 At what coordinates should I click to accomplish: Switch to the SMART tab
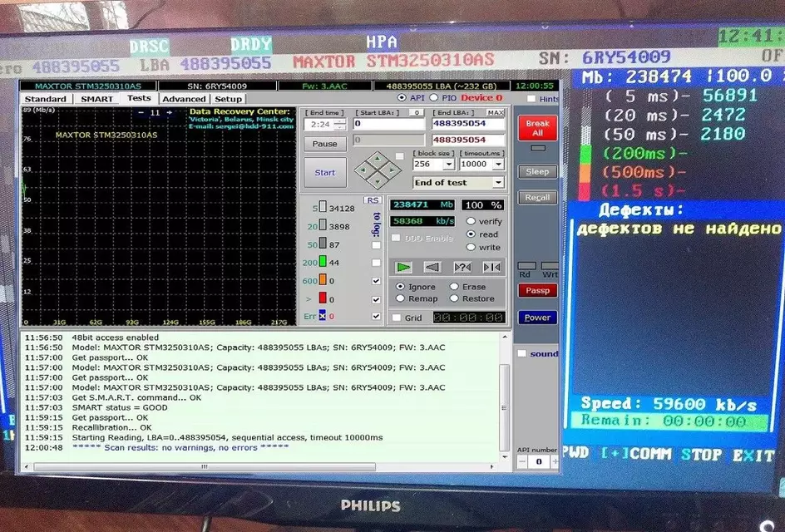pyautogui.click(x=96, y=99)
